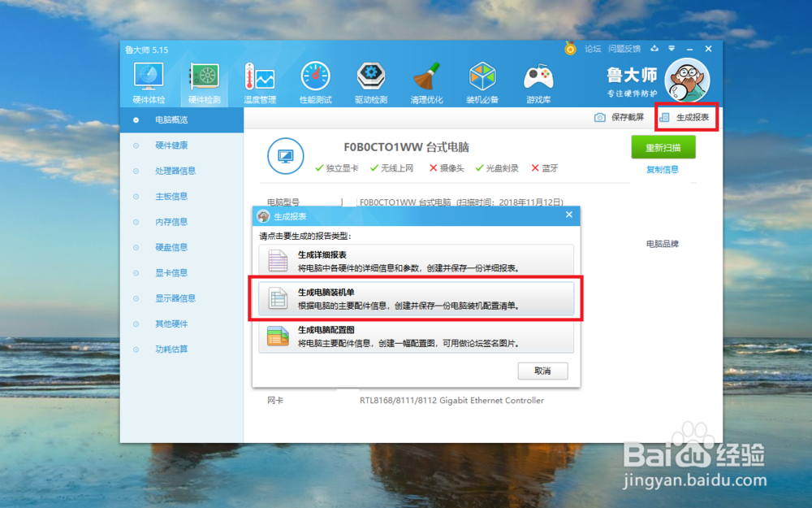
Task: Click the green 重新扫描 rescan button
Action: pyautogui.click(x=663, y=147)
